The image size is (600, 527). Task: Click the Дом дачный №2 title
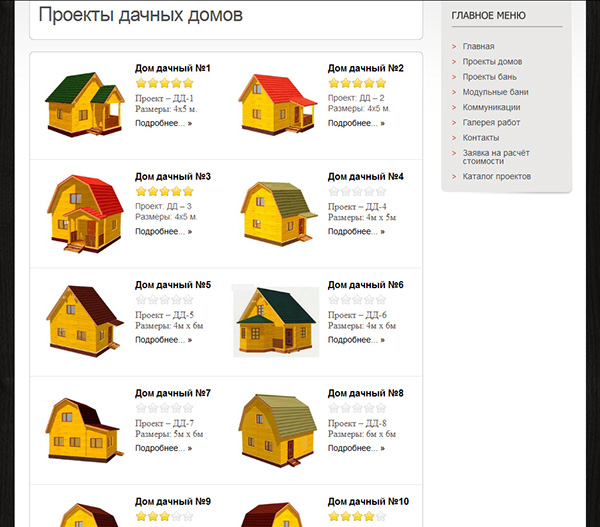[x=365, y=69]
